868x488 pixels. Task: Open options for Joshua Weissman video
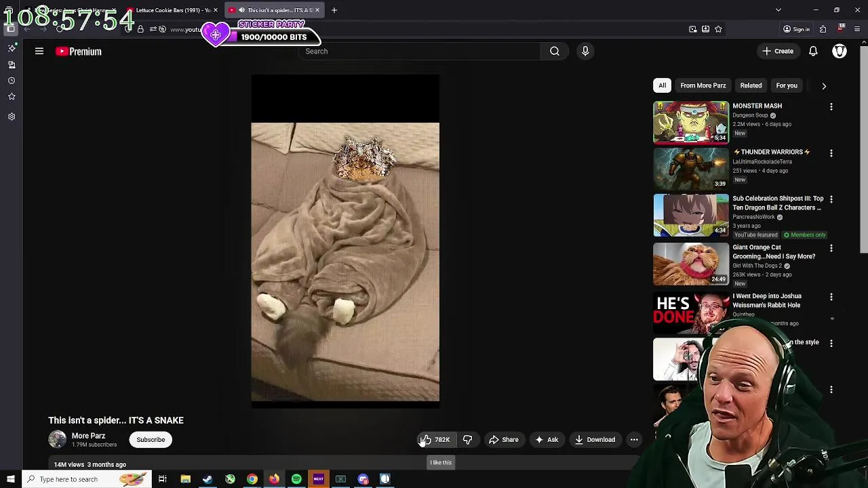click(831, 298)
